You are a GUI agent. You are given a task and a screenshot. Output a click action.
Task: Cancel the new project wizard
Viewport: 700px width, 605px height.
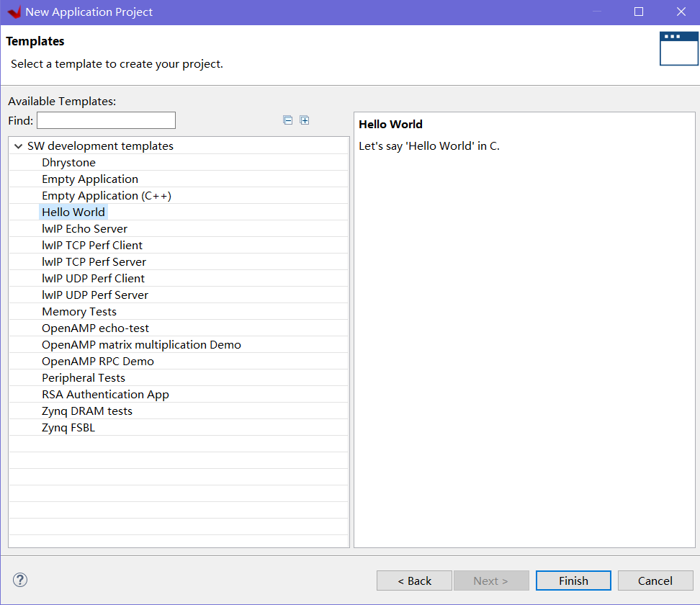click(655, 581)
